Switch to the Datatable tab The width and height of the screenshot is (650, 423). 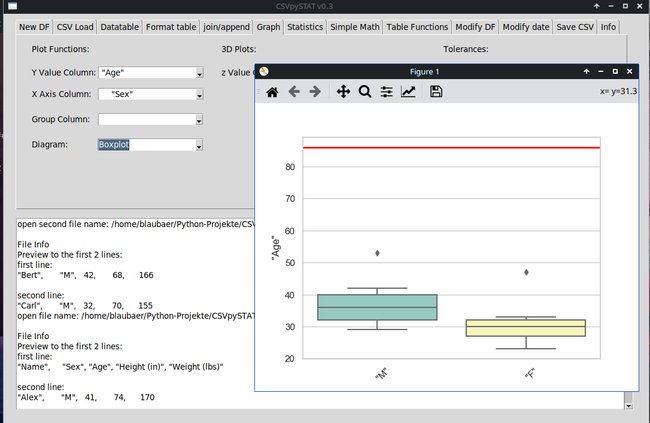120,27
